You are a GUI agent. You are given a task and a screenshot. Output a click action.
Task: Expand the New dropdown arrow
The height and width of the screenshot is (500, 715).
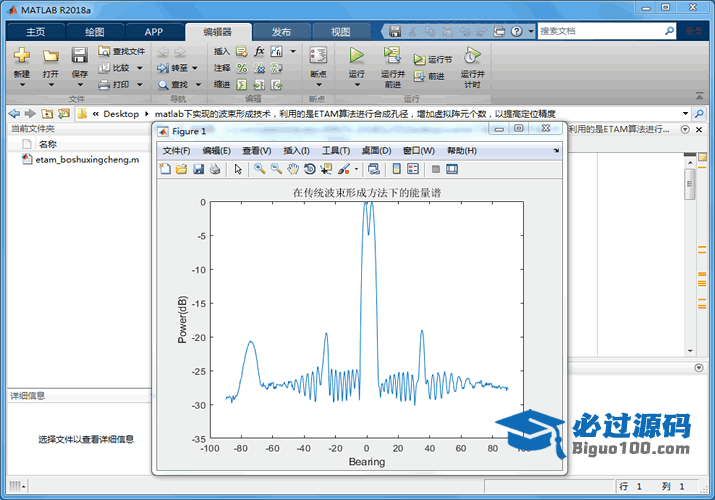[21, 85]
